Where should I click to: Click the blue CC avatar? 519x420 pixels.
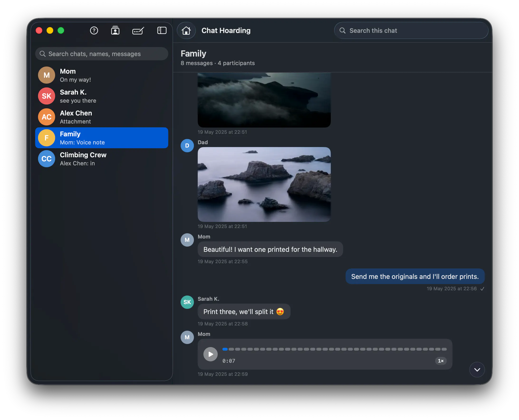[46, 159]
